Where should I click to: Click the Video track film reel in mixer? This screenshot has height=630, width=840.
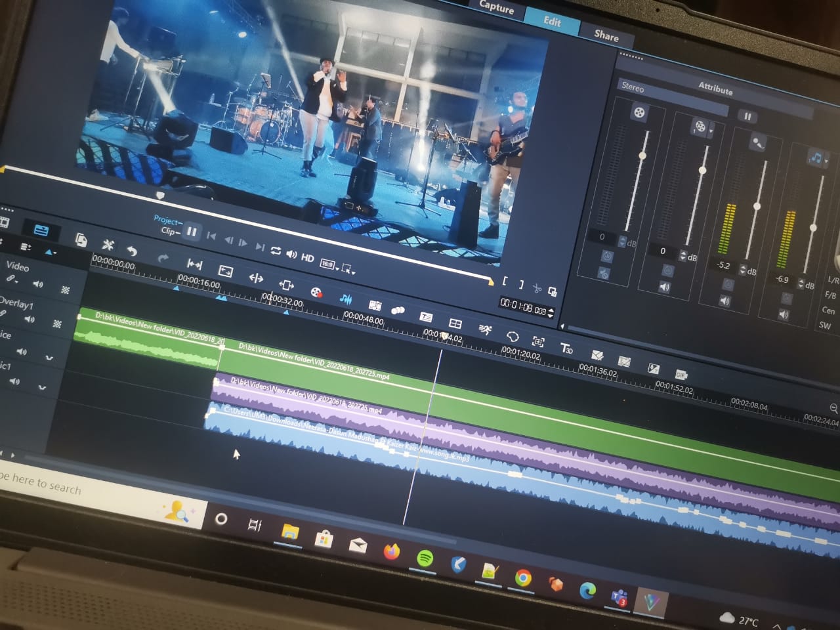[x=639, y=112]
